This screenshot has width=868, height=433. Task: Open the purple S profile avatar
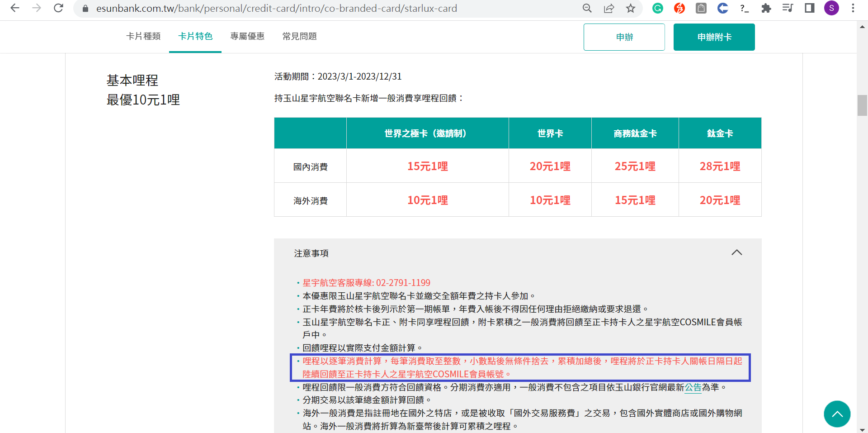click(831, 8)
